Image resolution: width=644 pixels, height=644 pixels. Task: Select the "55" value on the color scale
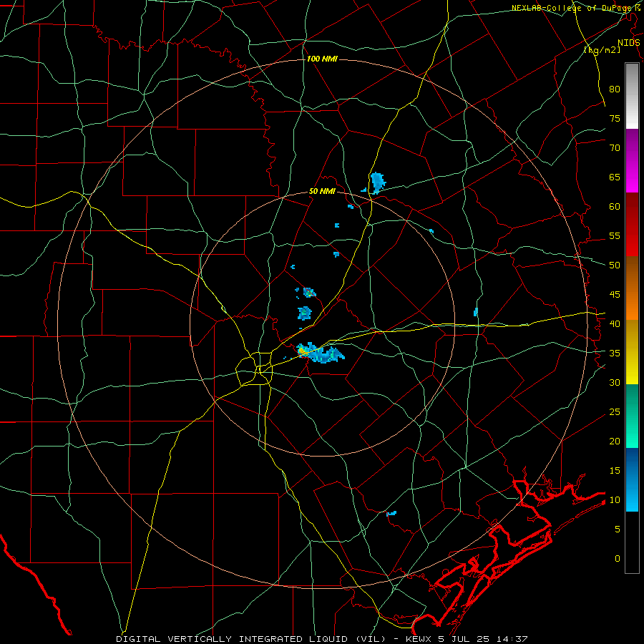[615, 236]
